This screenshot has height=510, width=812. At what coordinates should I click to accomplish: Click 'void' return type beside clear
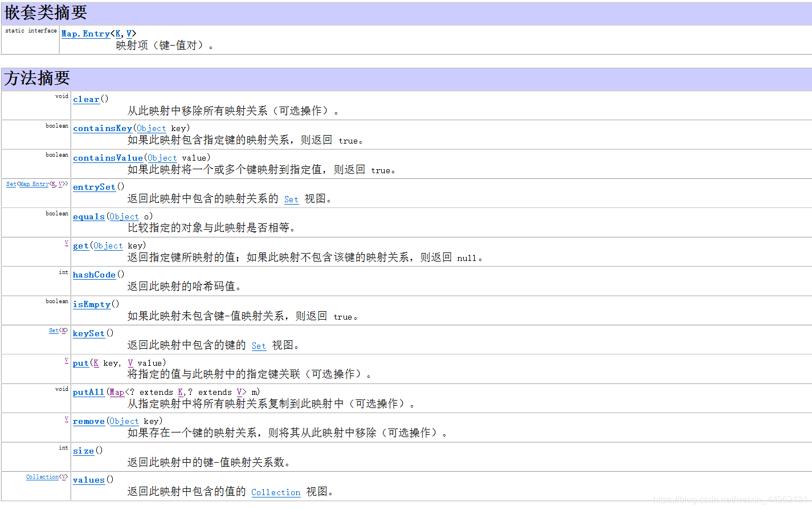point(62,96)
